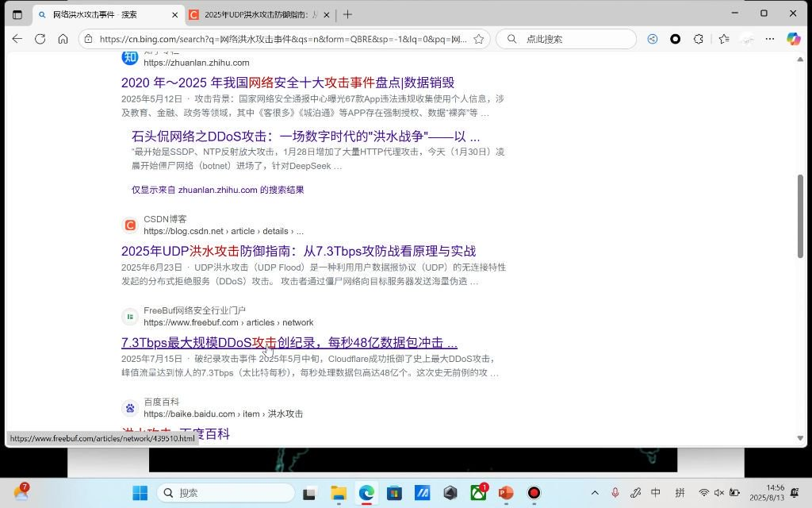Open the taskbar weather widget
This screenshot has height=508, width=812.
click(x=21, y=492)
